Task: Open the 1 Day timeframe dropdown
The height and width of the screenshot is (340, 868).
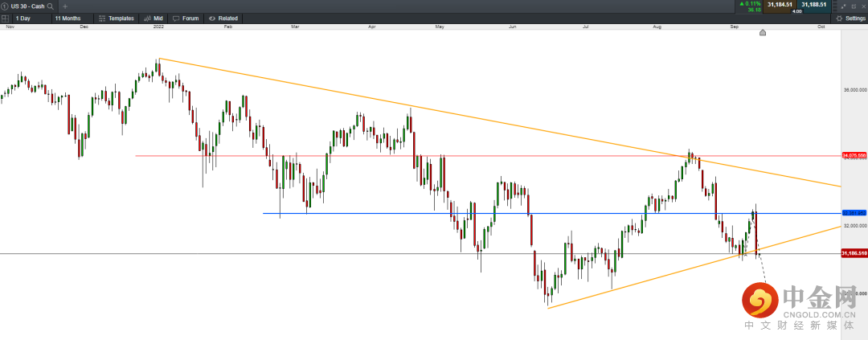Action: [24, 18]
